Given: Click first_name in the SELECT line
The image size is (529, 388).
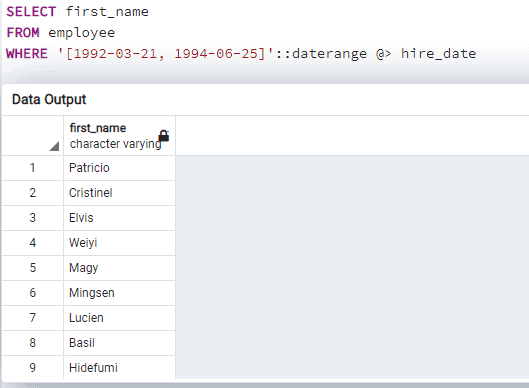Looking at the screenshot, I should [107, 12].
